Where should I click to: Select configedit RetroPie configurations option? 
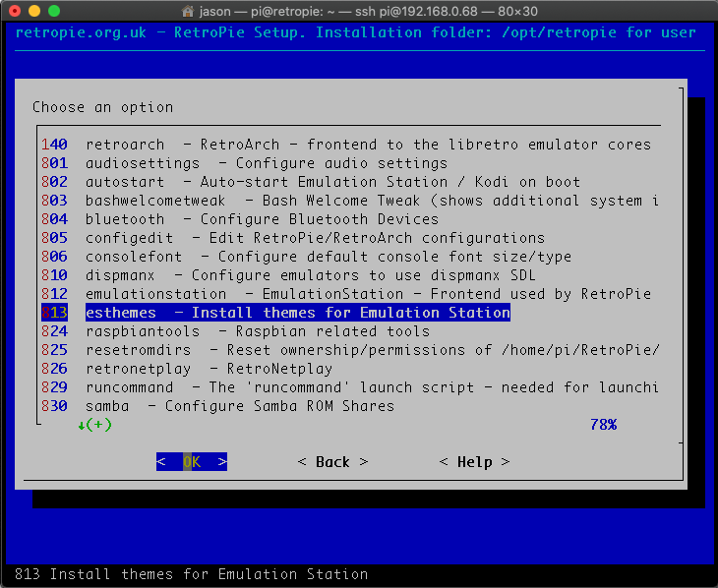click(x=315, y=238)
